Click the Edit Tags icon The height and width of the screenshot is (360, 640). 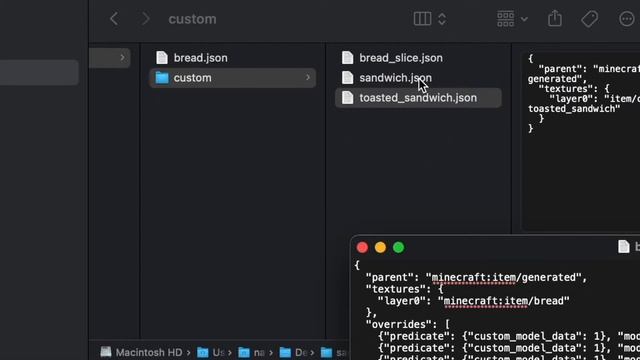(x=589, y=19)
